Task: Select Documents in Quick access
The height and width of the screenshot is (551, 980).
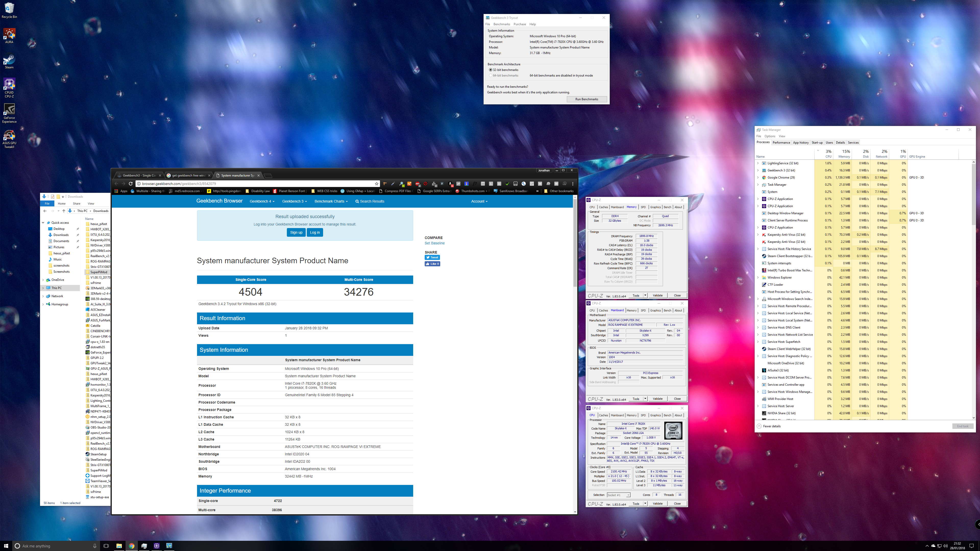Action: (61, 241)
